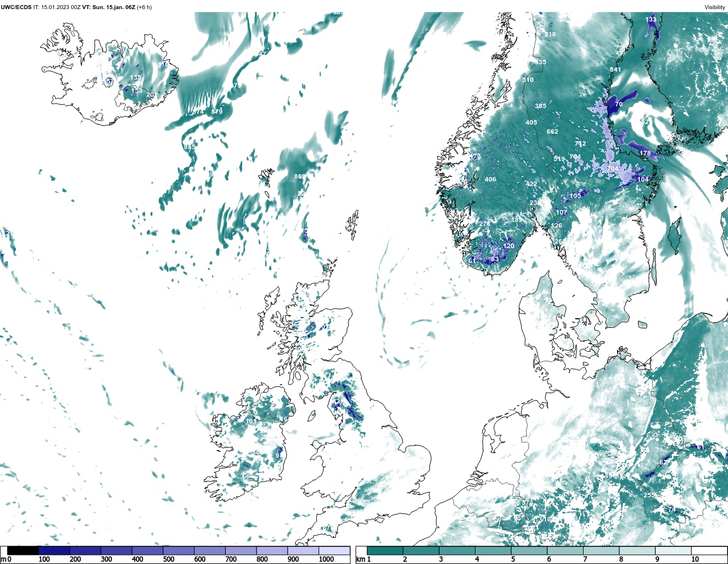Click the '(+6 h)' forecast offset text
728x564 pixels.
pyautogui.click(x=144, y=7)
